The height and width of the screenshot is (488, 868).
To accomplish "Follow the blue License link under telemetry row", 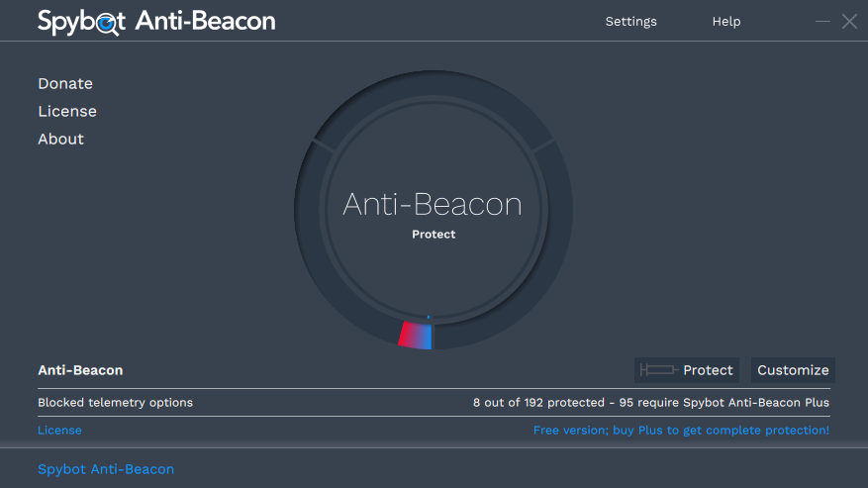I will [59, 431].
